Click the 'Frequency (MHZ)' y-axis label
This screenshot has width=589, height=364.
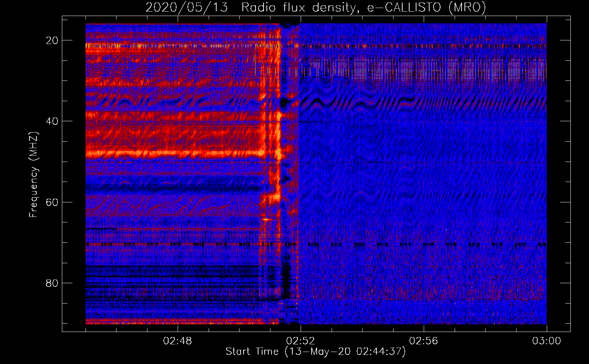tap(33, 174)
